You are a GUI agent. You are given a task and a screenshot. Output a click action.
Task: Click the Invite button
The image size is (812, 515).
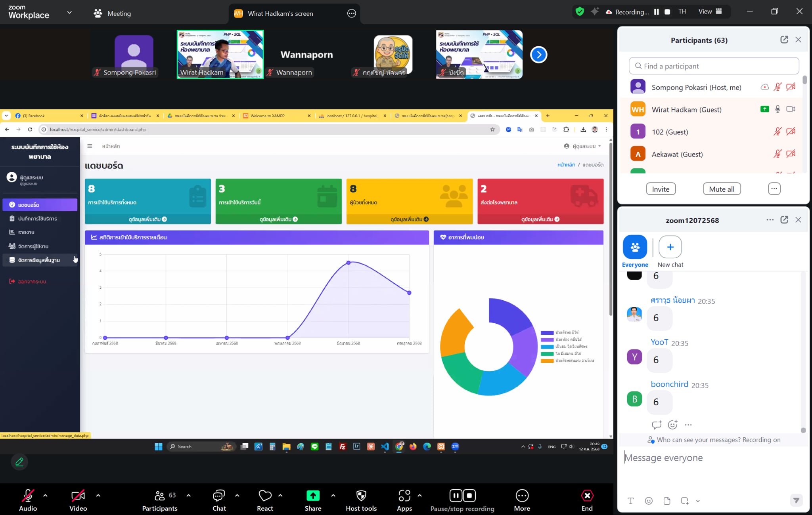coord(661,189)
